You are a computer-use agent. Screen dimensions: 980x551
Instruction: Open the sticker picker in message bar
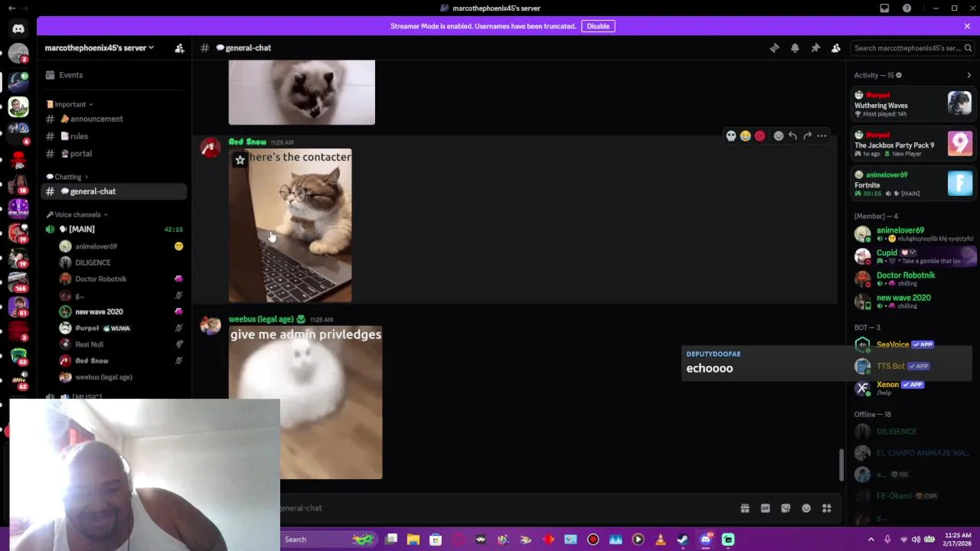pos(786,508)
